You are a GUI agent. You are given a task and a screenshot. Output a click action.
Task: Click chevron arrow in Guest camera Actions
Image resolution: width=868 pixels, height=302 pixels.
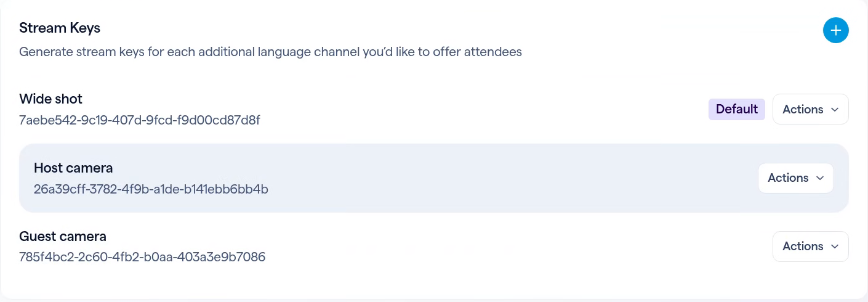835,247
